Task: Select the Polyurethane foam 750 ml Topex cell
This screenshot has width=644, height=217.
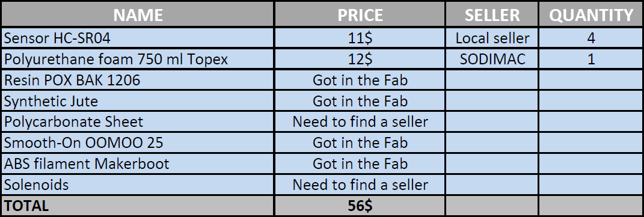Action: (138, 59)
